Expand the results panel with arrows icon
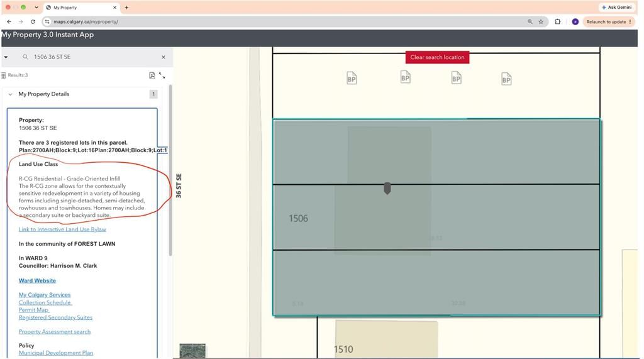Screen dimensions: 644x359 (x=162, y=75)
